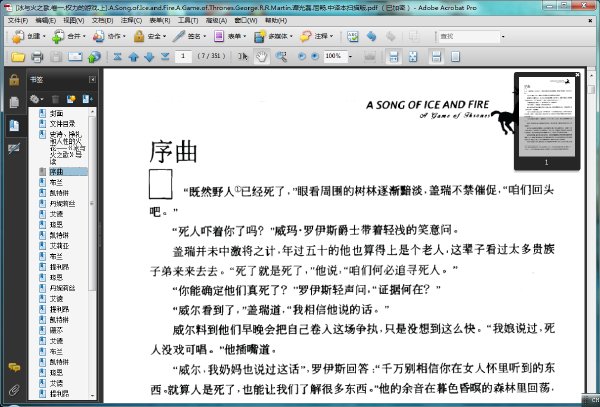Click the zoom in button
600x407 pixels.
315,57
